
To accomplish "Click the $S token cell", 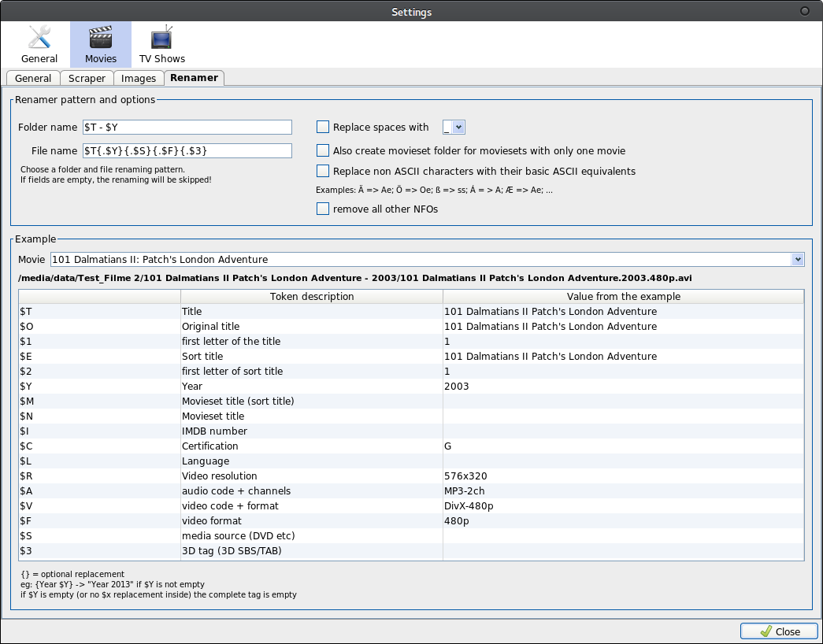I will pyautogui.click(x=100, y=536).
